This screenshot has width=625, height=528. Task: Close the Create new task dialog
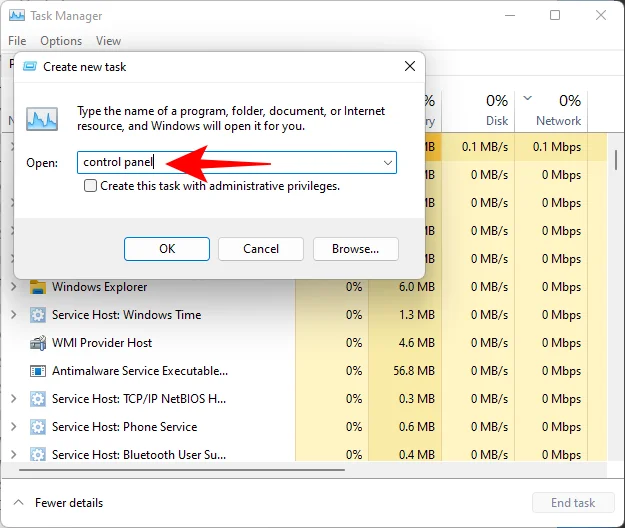(410, 66)
